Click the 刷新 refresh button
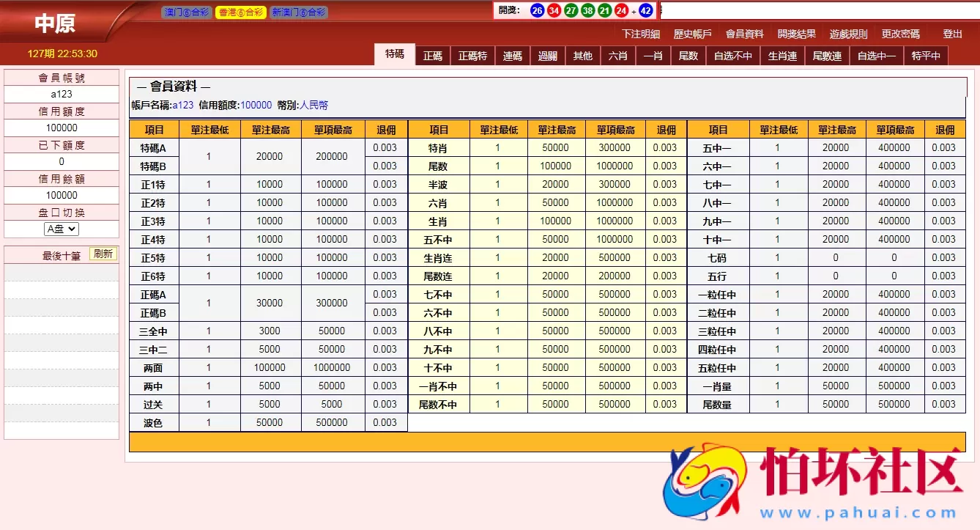 [103, 253]
